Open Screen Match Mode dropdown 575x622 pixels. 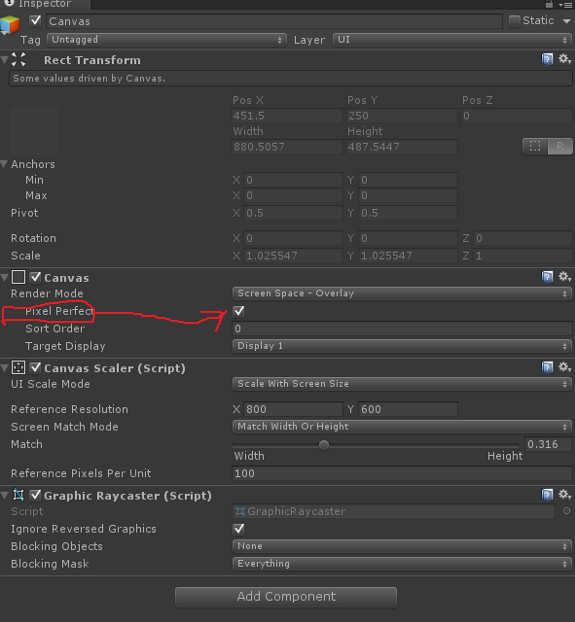(x=402, y=427)
